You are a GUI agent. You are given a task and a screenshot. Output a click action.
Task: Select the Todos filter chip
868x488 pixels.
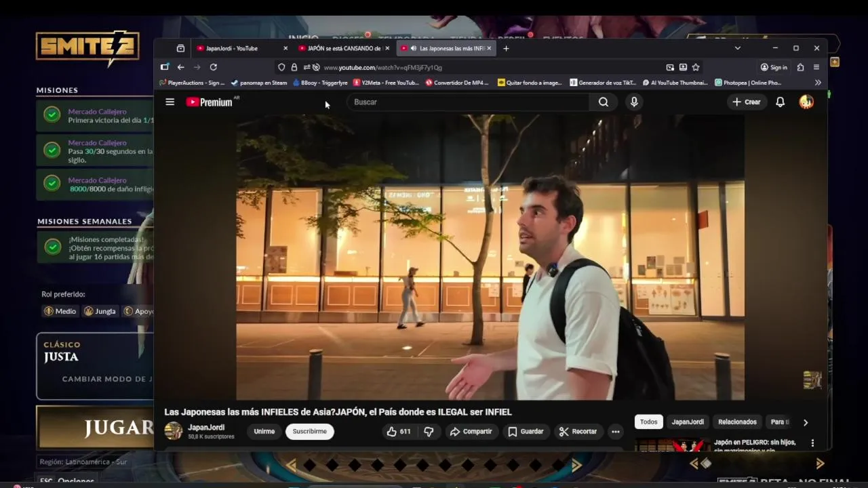649,422
